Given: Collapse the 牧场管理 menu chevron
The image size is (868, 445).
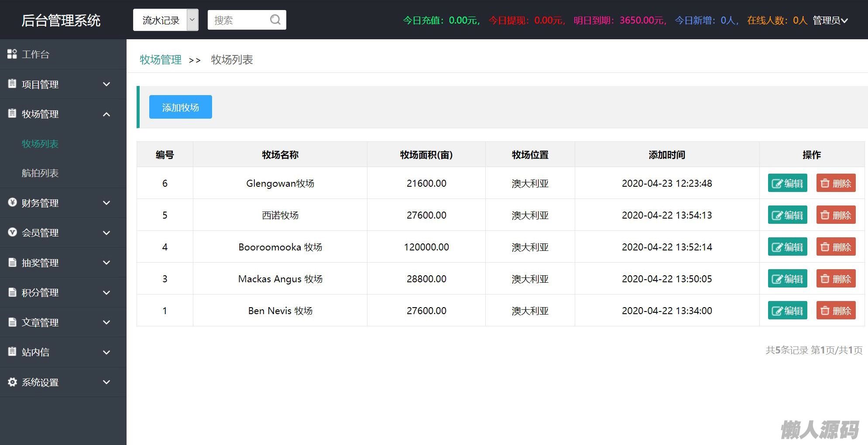Looking at the screenshot, I should point(106,114).
